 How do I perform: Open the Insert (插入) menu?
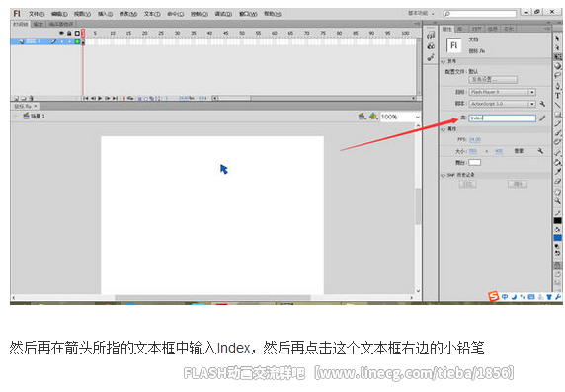pos(105,14)
